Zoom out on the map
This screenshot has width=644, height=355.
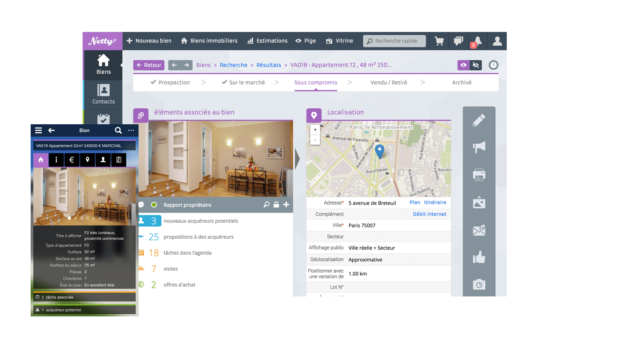(x=315, y=140)
